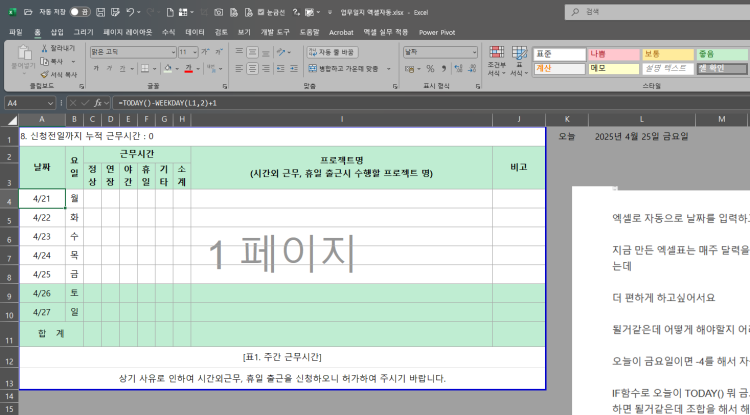Toggle the Top Align button

[239, 52]
